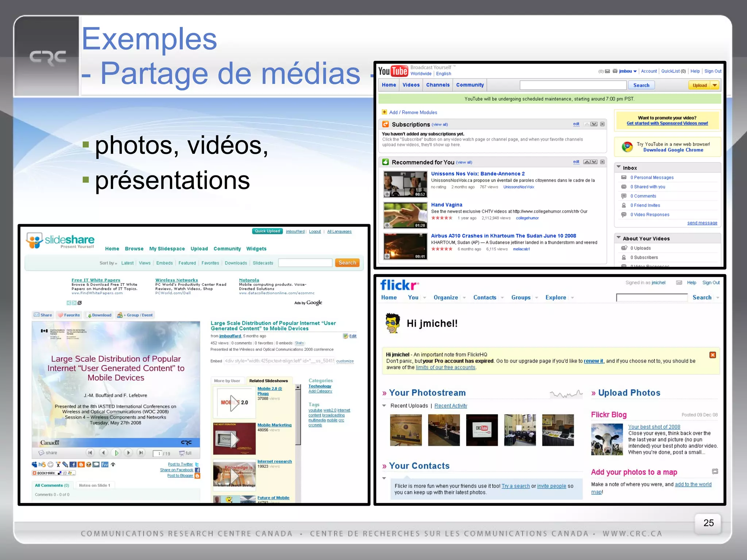Open the CRC Tube photo thumbnail

(481, 430)
